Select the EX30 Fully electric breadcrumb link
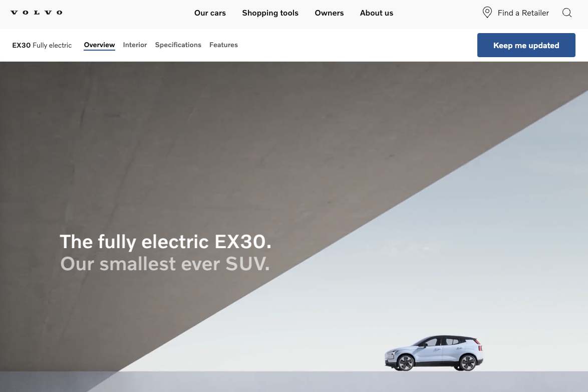 (42, 45)
